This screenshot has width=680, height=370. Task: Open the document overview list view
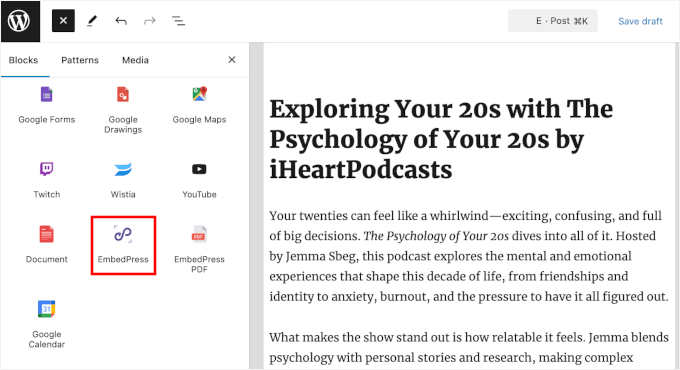point(178,21)
